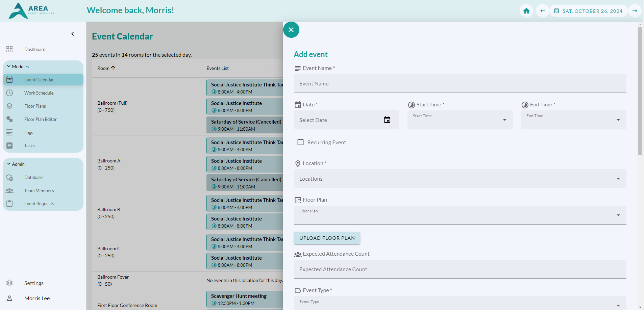The image size is (644, 310).
Task: Enable the Recurring Event checkbox
Action: (x=300, y=142)
